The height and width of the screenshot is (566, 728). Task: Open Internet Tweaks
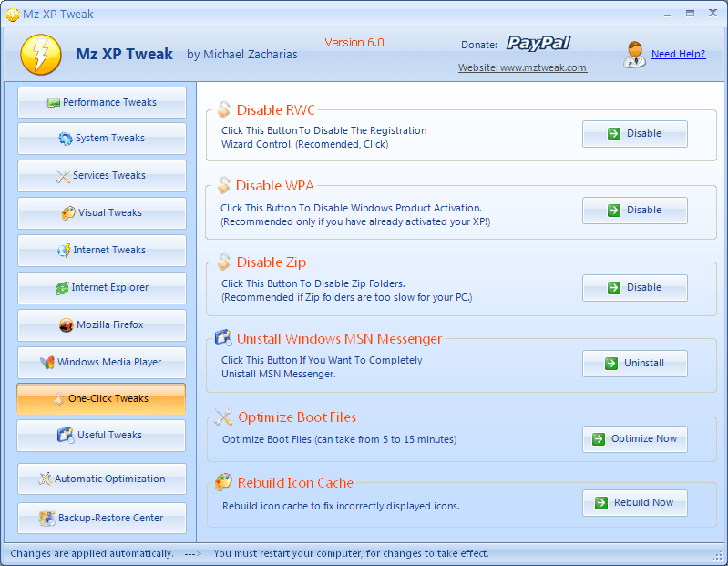[102, 251]
